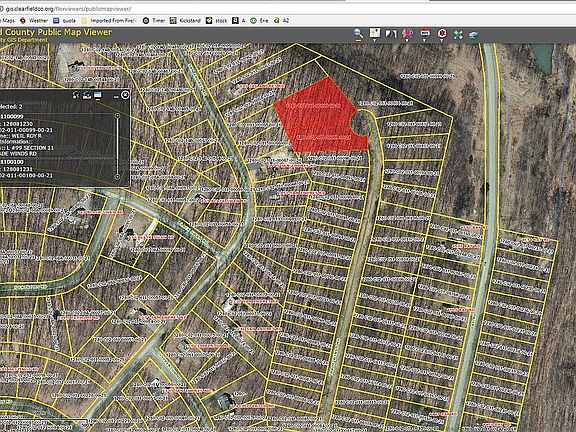Minimize the selection results panel

[x=116, y=96]
